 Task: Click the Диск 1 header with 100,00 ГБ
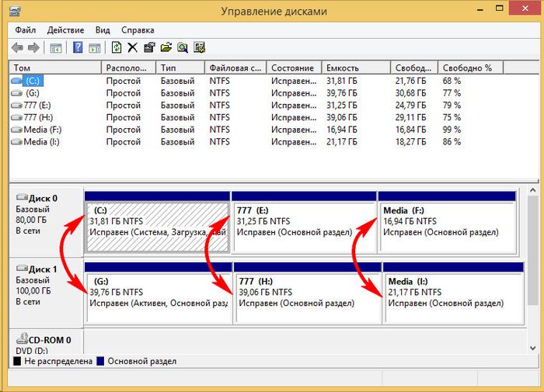tap(46, 293)
